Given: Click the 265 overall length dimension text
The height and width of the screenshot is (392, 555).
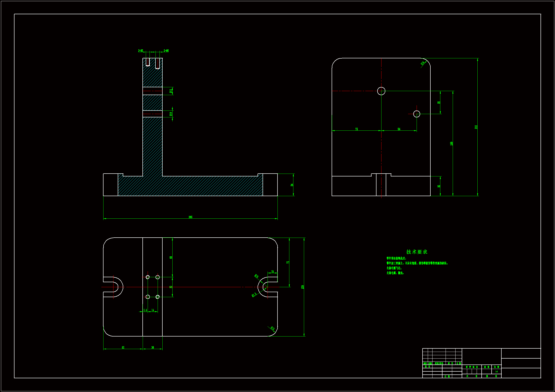Looking at the screenshot, I should tap(190, 217).
